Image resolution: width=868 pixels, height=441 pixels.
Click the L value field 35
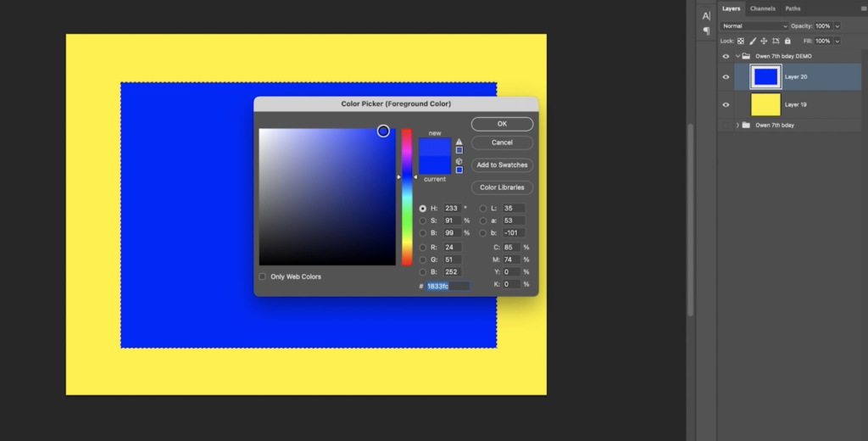click(x=513, y=209)
